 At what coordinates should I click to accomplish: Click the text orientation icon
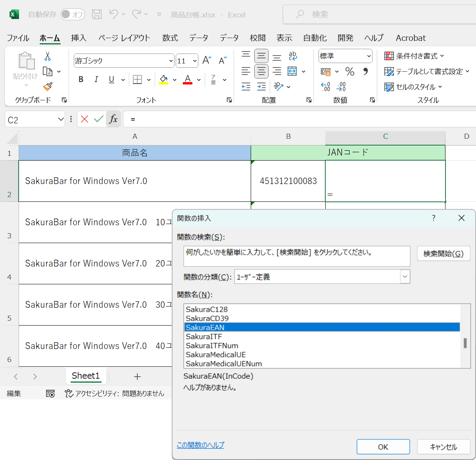pyautogui.click(x=278, y=86)
